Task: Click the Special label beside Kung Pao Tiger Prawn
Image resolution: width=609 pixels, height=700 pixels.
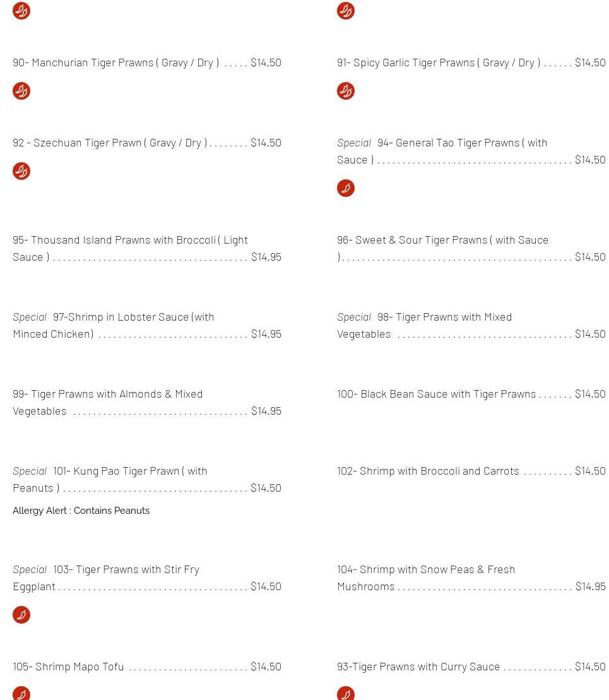Action: click(x=30, y=471)
